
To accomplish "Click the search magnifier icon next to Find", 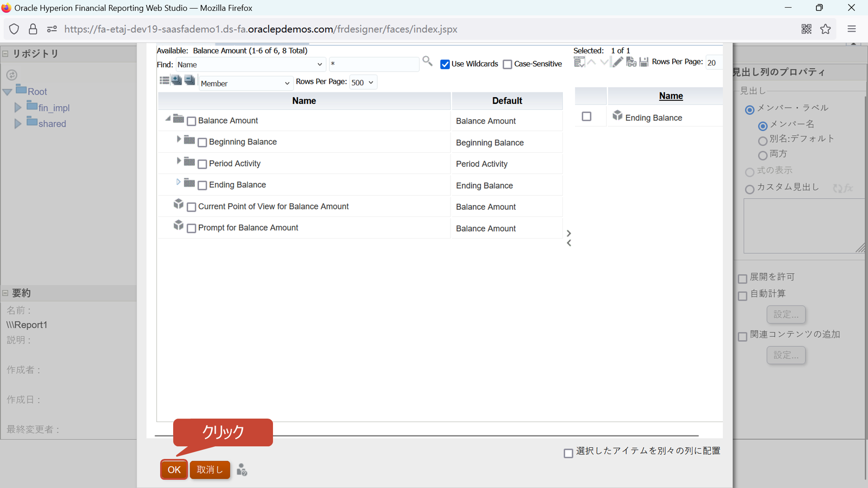I will (427, 61).
